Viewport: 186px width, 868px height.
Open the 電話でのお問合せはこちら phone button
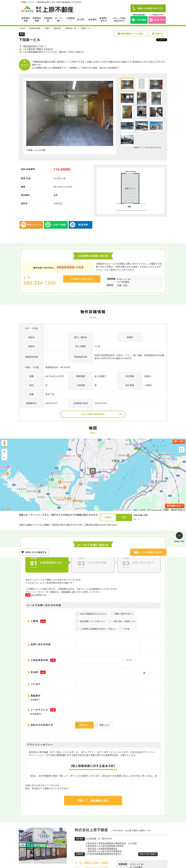click(x=148, y=8)
